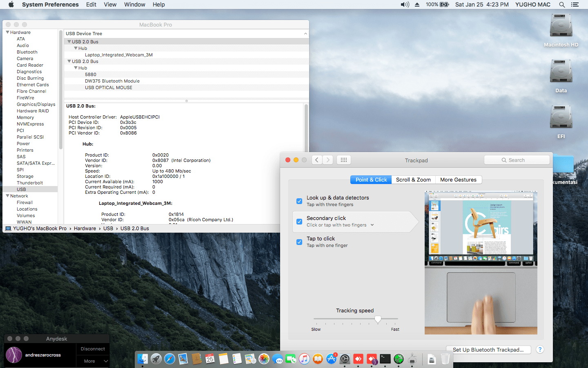Switch to the More Gestures tab
Screen dimensions: 588x368
point(459,180)
